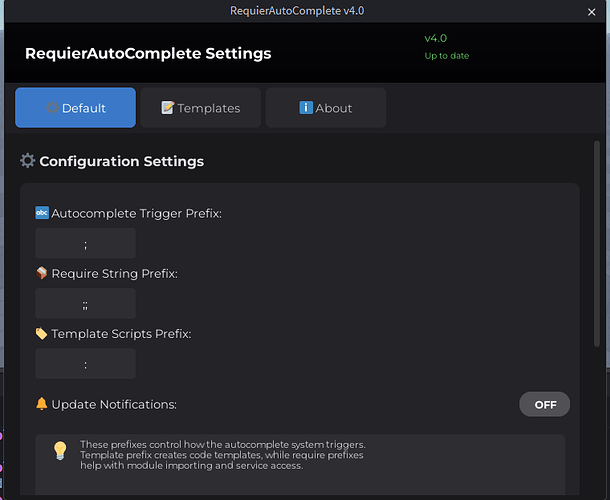Click the RequierAutoComplete Settings heading
Viewport: 610px width, 500px height.
(x=148, y=54)
